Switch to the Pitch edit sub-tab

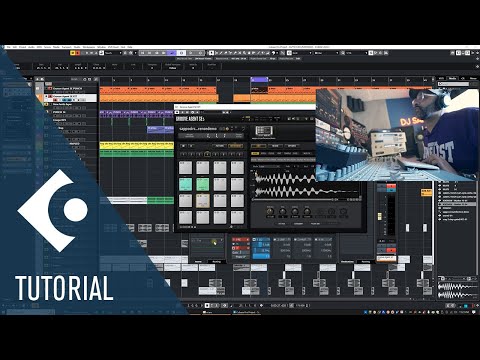(x=264, y=153)
